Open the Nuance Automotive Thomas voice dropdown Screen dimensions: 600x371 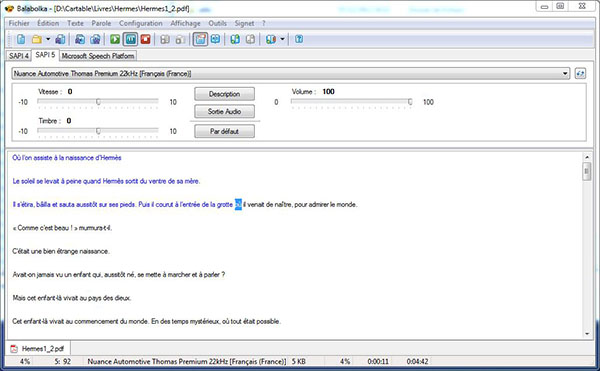[291, 73]
